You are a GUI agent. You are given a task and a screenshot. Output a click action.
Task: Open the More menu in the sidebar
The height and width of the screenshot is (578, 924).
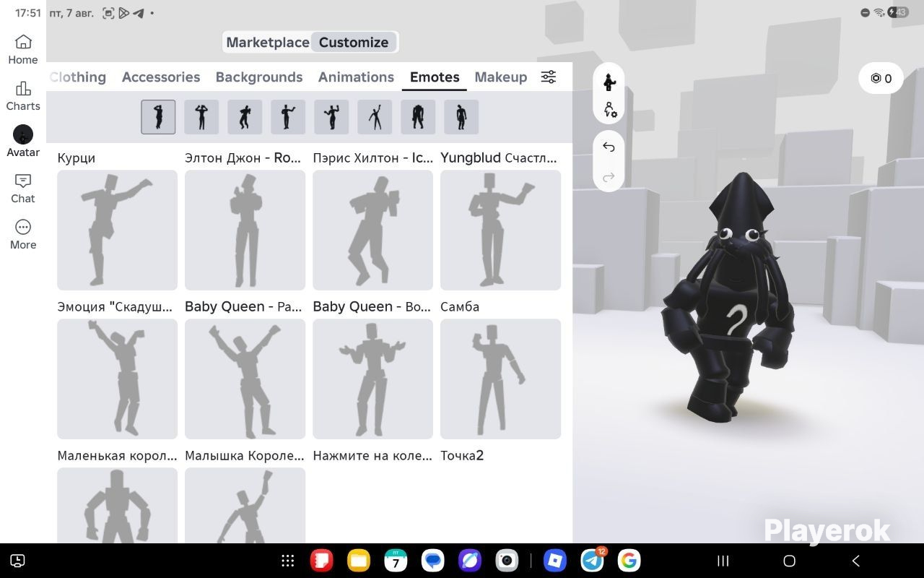tap(23, 235)
